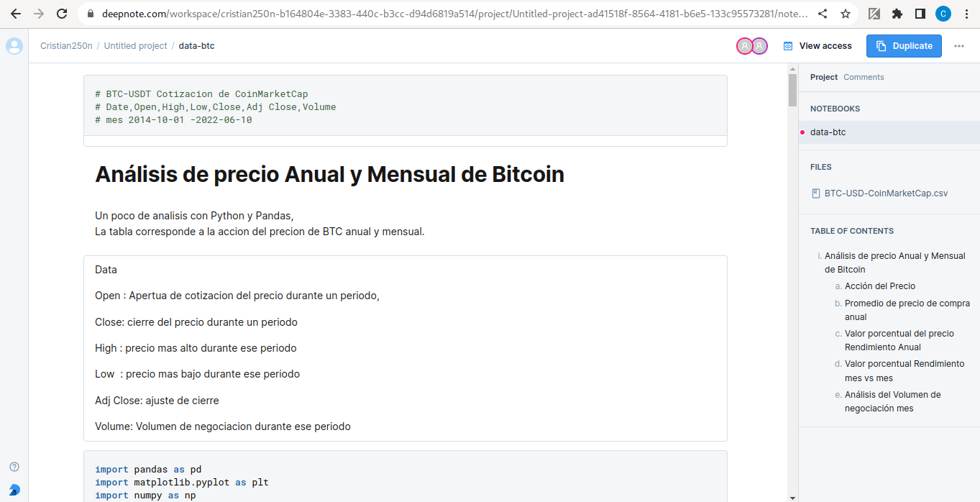Open the help question mark icon
980x502 pixels.
coord(14,467)
